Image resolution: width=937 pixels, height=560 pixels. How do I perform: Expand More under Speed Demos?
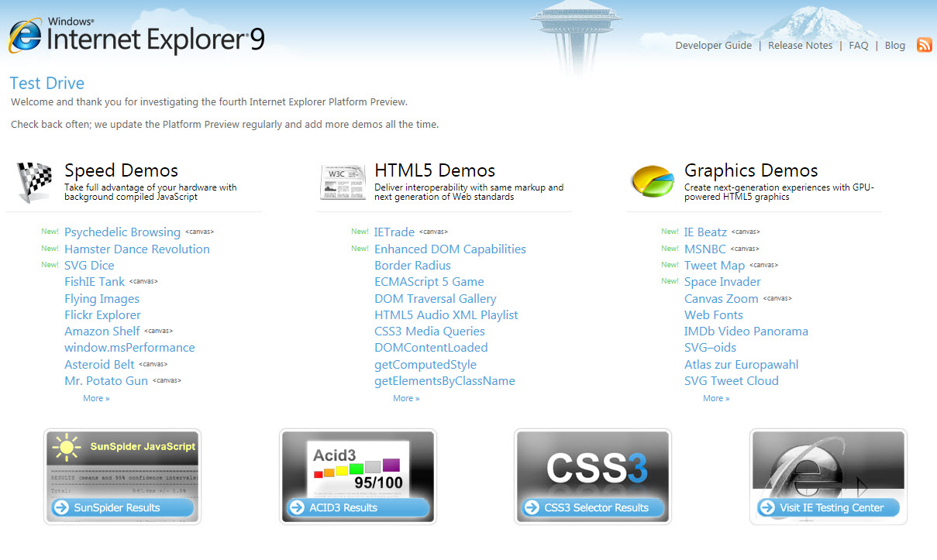tap(96, 398)
